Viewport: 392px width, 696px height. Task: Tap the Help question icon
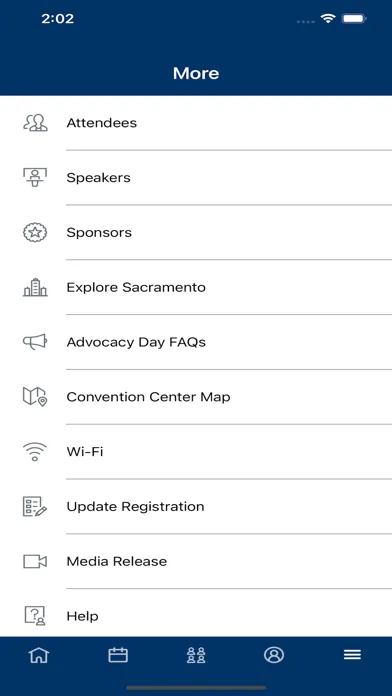click(x=35, y=616)
